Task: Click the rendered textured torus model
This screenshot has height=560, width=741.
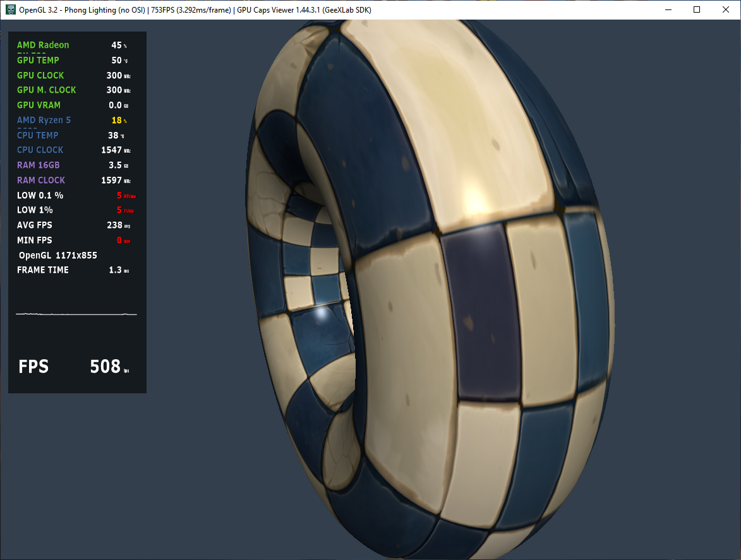Action: (430, 289)
